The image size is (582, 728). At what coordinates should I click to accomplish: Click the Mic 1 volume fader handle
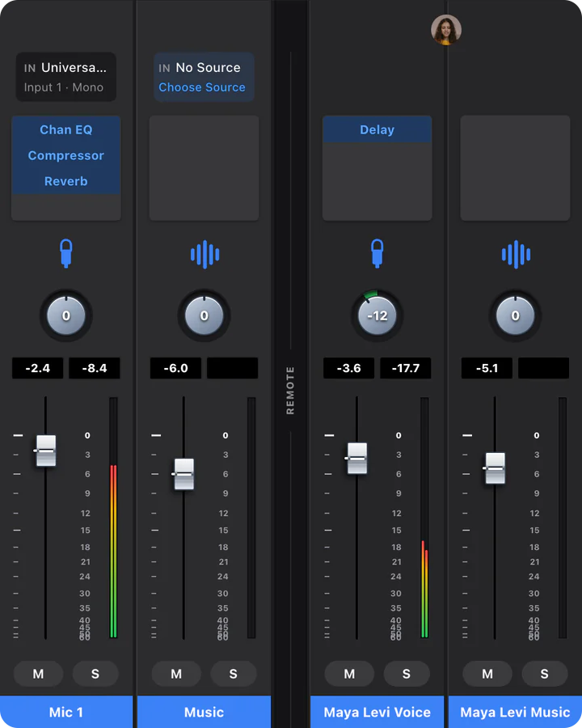click(46, 451)
